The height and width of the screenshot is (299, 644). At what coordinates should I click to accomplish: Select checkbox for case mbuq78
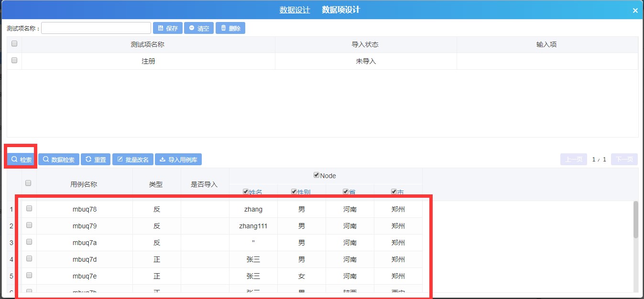coord(29,209)
